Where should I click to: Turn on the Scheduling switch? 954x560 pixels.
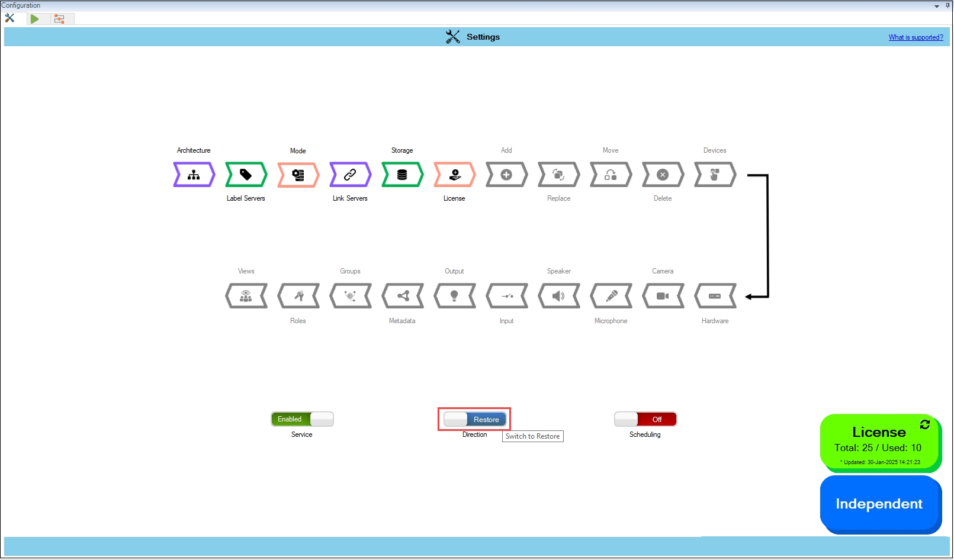click(x=645, y=419)
